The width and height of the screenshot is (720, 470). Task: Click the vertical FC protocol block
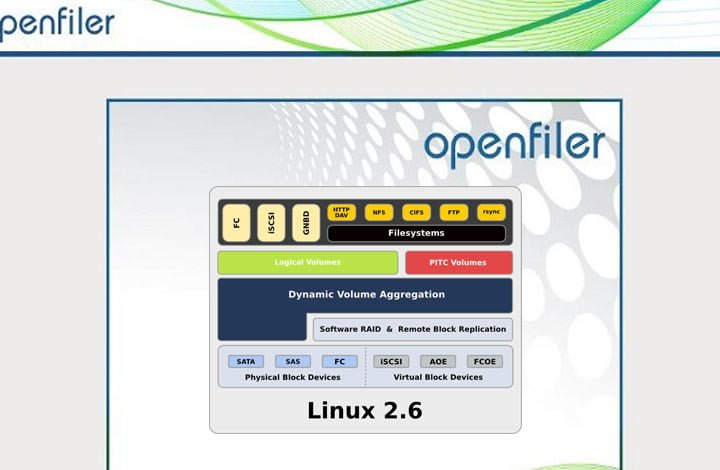pyautogui.click(x=236, y=223)
